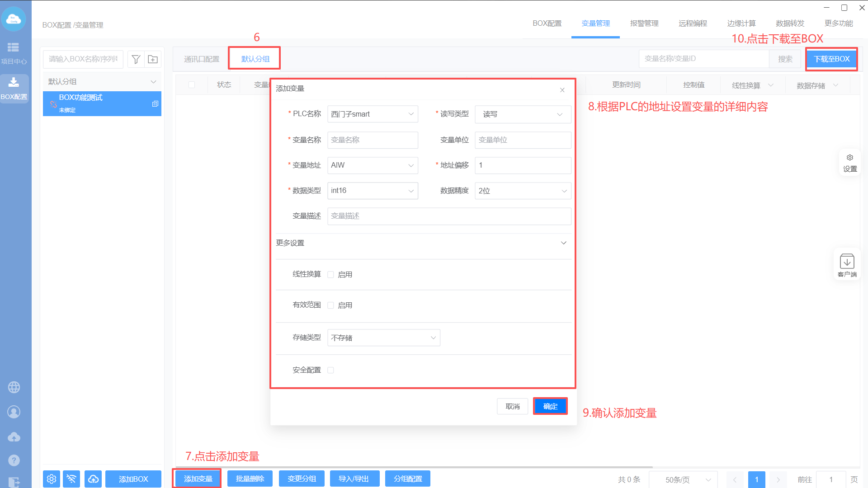Click the add group folder icon
This screenshot has width=868, height=488.
pos(153,59)
